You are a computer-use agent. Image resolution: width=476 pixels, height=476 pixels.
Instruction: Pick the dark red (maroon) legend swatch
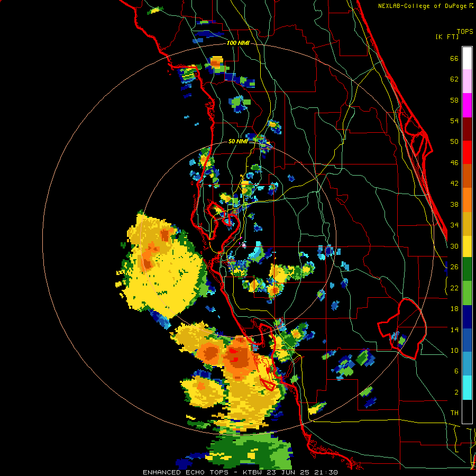pyautogui.click(x=467, y=129)
